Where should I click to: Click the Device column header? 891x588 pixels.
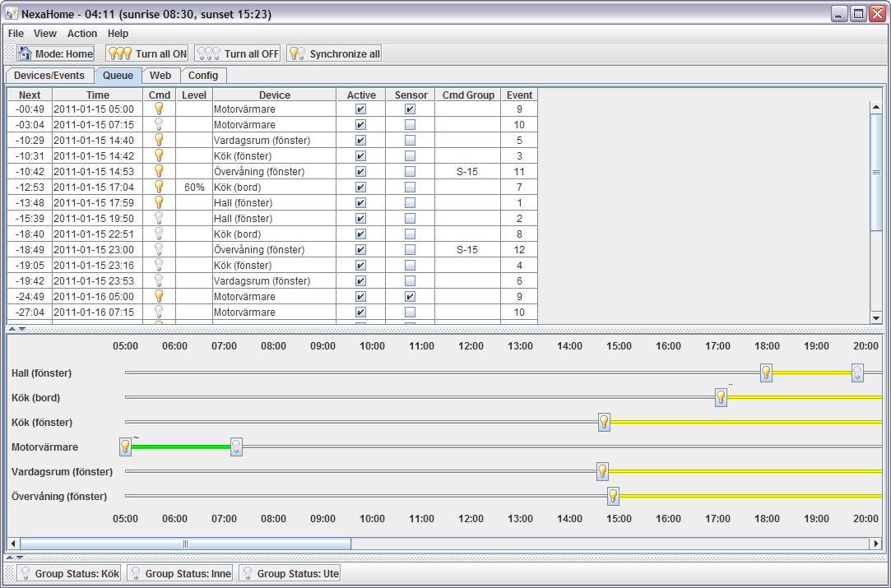coord(275,95)
